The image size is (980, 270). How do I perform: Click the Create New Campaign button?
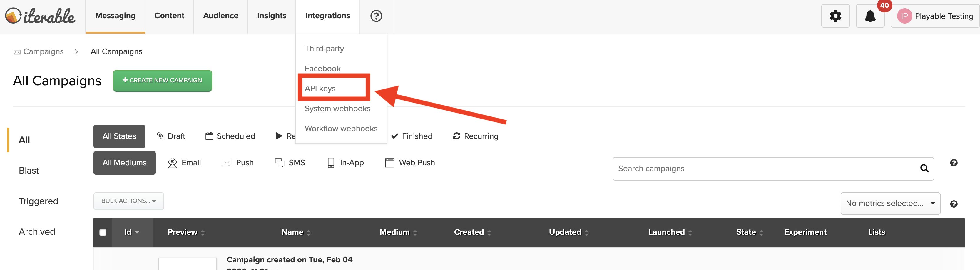pyautogui.click(x=162, y=80)
